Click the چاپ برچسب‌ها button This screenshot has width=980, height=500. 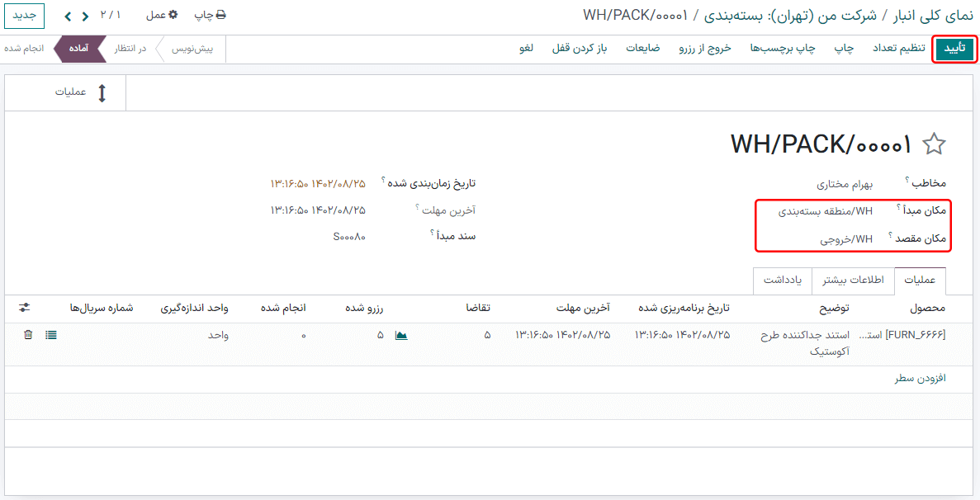pyautogui.click(x=783, y=49)
